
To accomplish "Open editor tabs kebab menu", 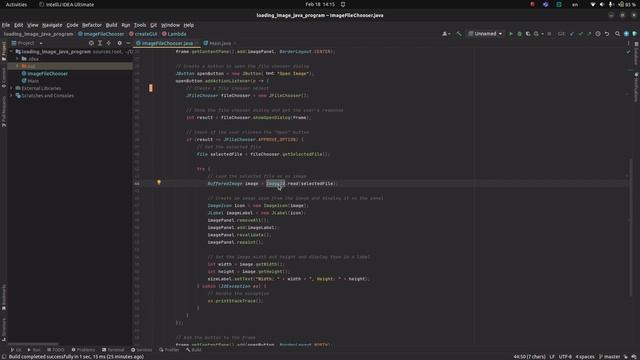I will point(628,43).
